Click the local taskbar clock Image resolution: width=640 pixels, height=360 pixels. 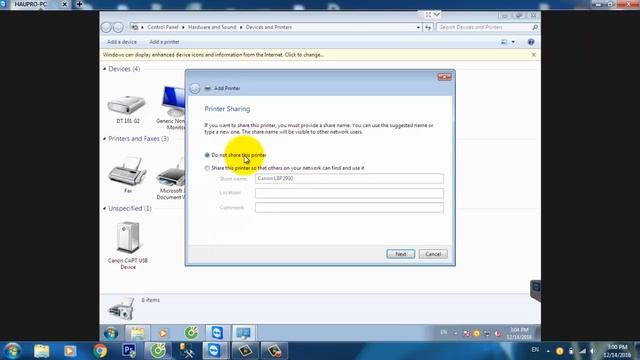[x=617, y=351]
